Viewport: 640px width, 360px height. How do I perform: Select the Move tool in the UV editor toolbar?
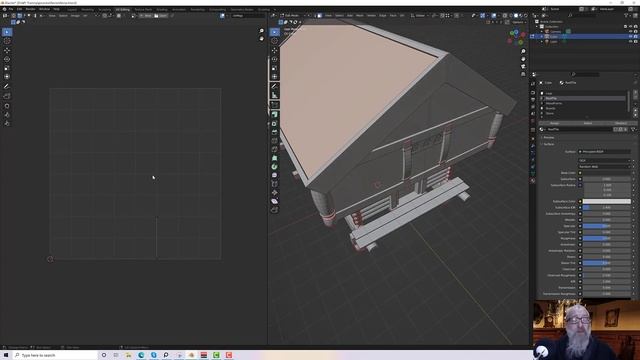tap(7, 50)
